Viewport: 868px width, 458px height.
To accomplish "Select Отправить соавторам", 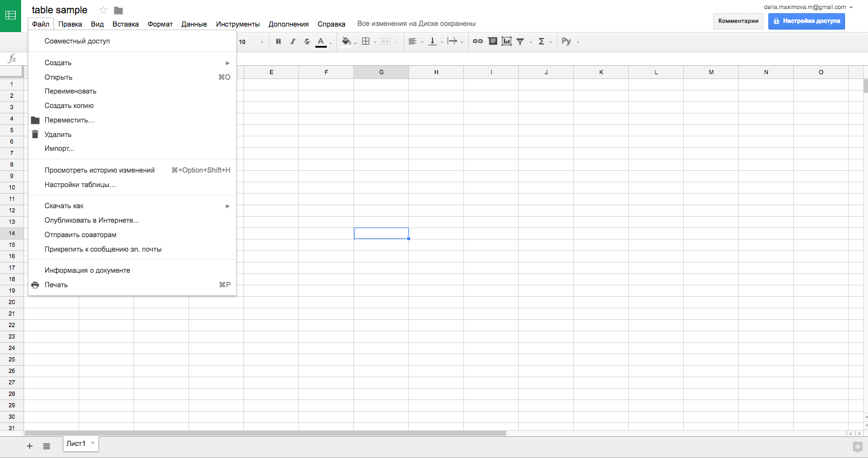I will [132, 235].
